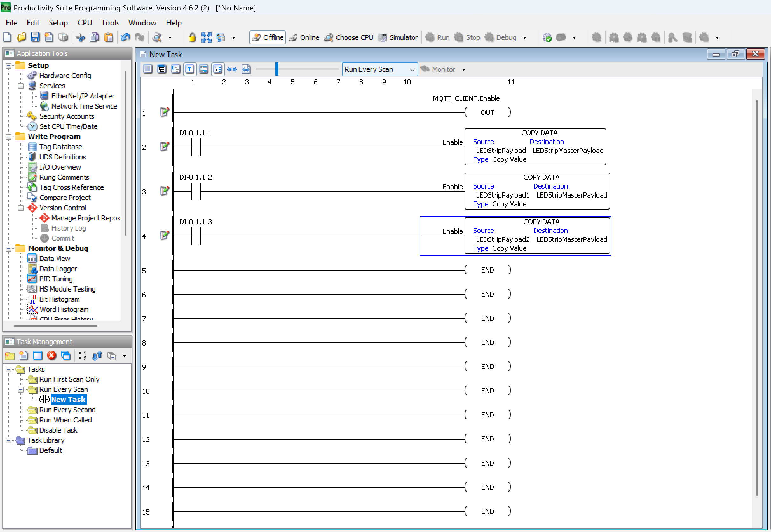Toggle the sixth outlined view button in task toolbar
Screen dimensions: 771x532
(x=218, y=69)
